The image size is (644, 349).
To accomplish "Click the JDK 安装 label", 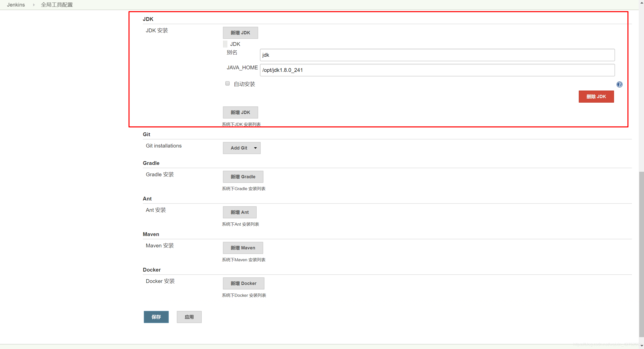I will (x=157, y=31).
